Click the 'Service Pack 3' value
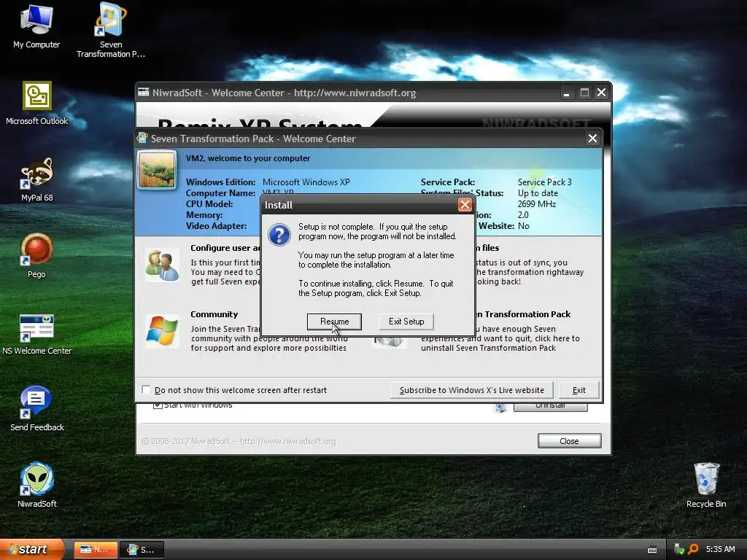The width and height of the screenshot is (747, 560). click(x=544, y=182)
